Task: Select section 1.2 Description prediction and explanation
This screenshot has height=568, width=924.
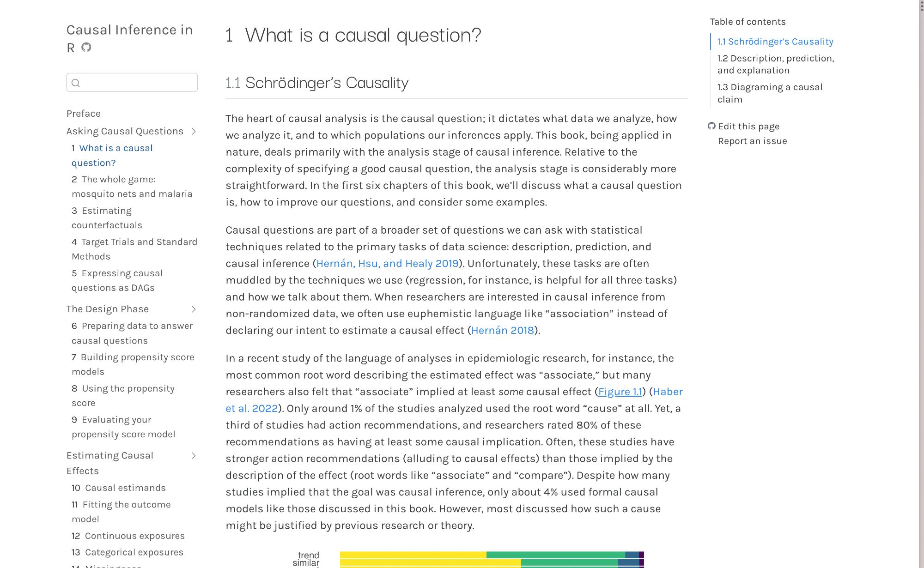Action: (776, 64)
